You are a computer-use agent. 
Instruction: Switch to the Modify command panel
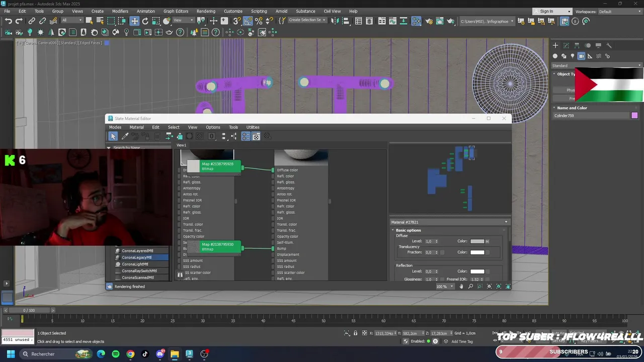coord(566,45)
